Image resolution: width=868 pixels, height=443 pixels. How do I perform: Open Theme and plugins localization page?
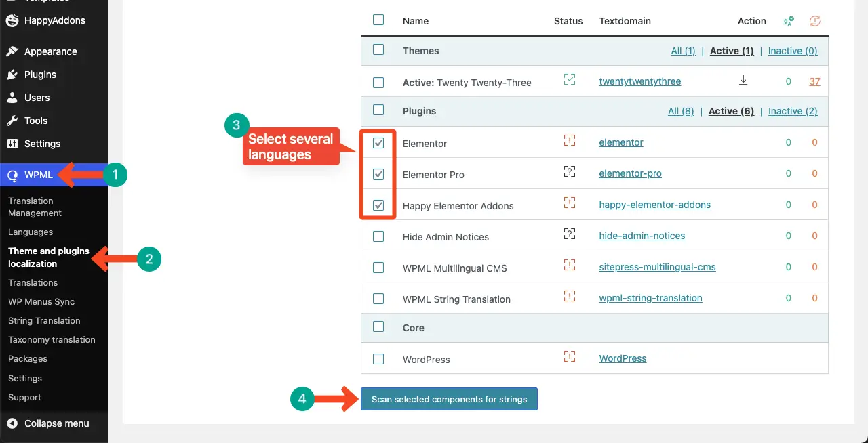[x=49, y=257]
